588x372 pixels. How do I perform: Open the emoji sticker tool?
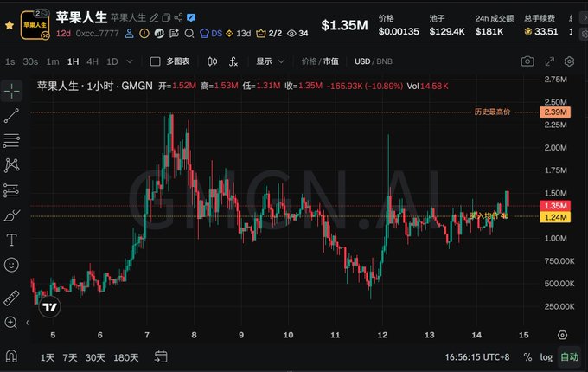pos(11,265)
